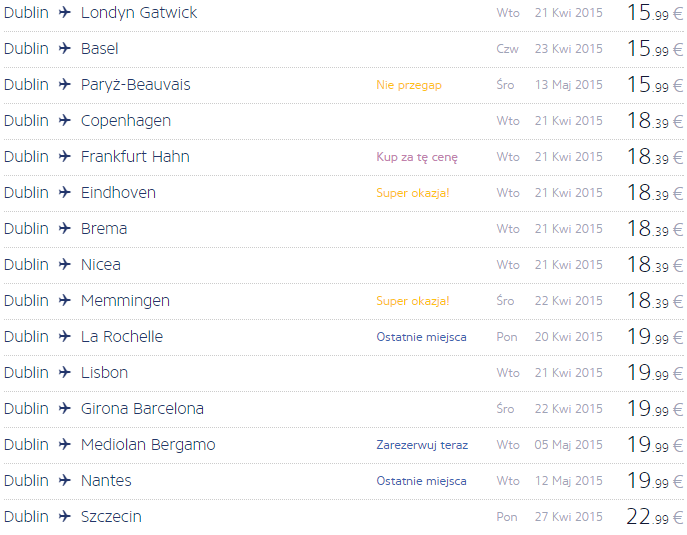Click the plane icon before Eindhoven
687x535 pixels.
click(x=64, y=192)
